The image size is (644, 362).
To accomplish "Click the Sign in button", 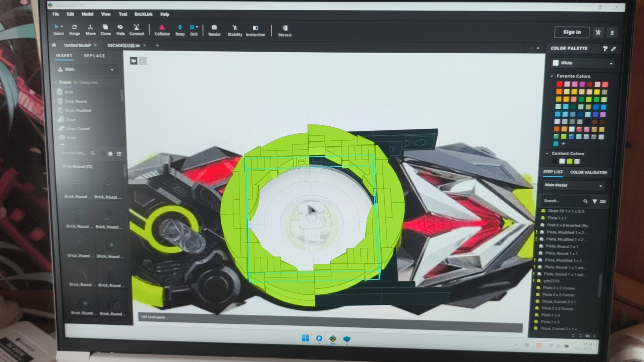I will pyautogui.click(x=572, y=32).
